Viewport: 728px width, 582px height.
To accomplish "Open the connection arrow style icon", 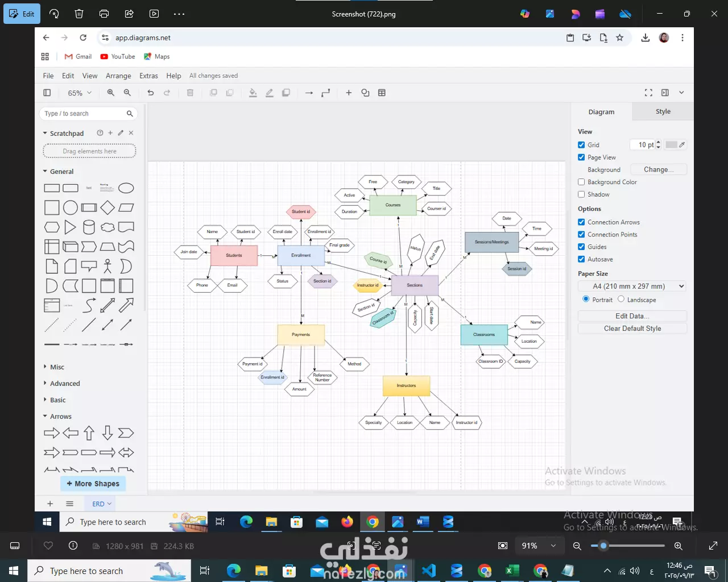I will pyautogui.click(x=309, y=93).
